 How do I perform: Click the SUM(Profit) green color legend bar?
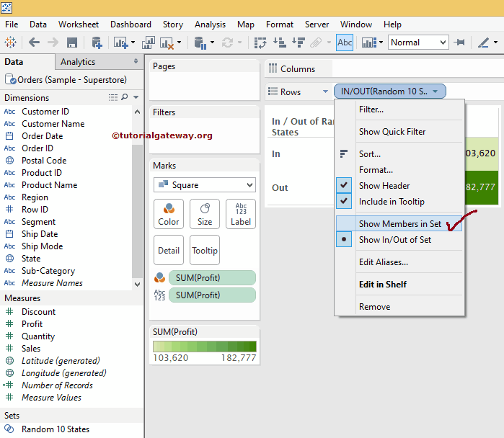204,347
